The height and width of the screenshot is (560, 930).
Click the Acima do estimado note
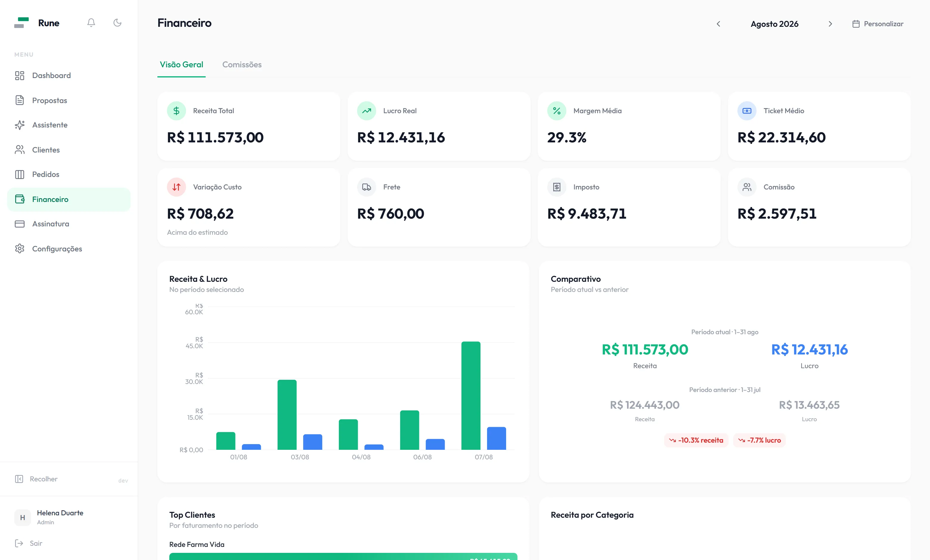coord(197,232)
